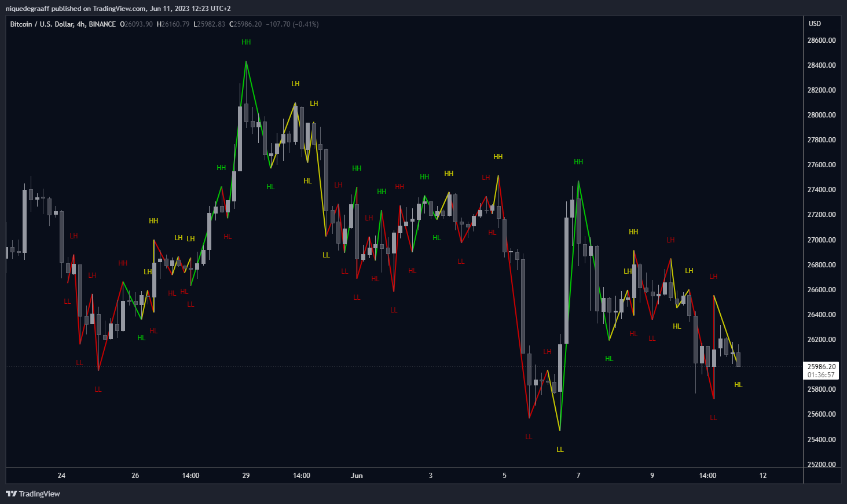Click the candle countdown 01:36:57
Viewport: 847px width, 504px height.
[822, 375]
